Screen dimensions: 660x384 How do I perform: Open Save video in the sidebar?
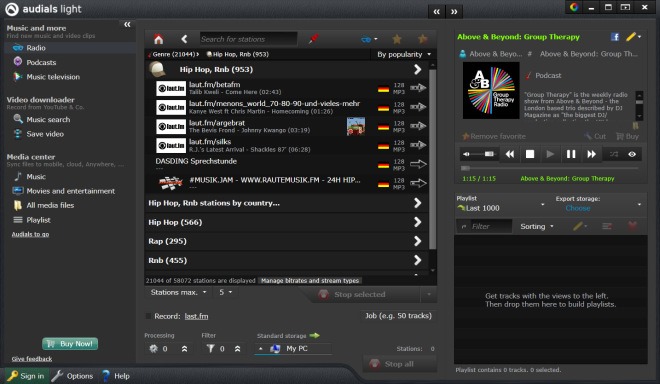[x=45, y=134]
